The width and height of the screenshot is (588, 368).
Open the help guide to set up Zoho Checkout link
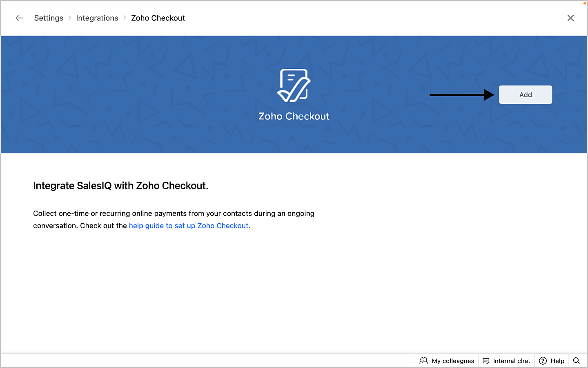[x=189, y=226]
